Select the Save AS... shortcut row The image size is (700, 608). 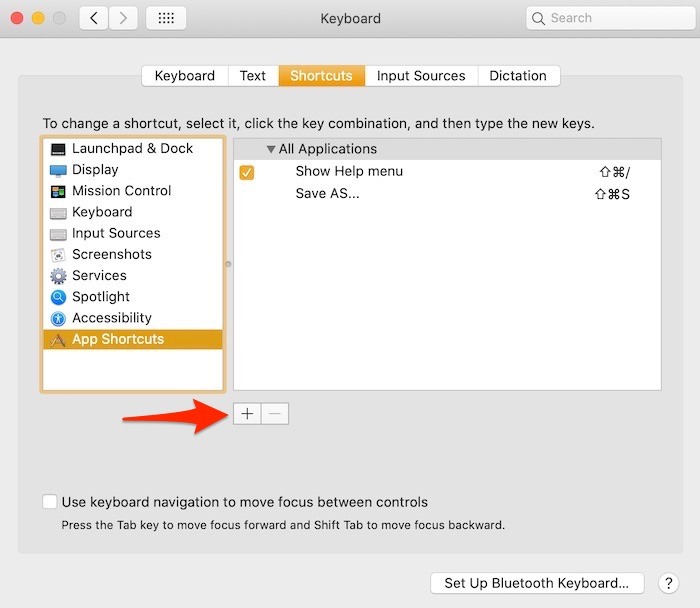447,194
